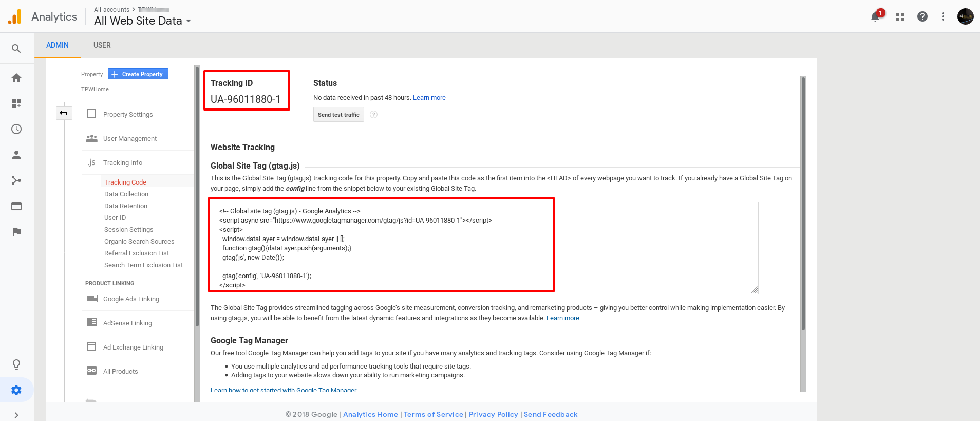Open User Management

tap(130, 138)
